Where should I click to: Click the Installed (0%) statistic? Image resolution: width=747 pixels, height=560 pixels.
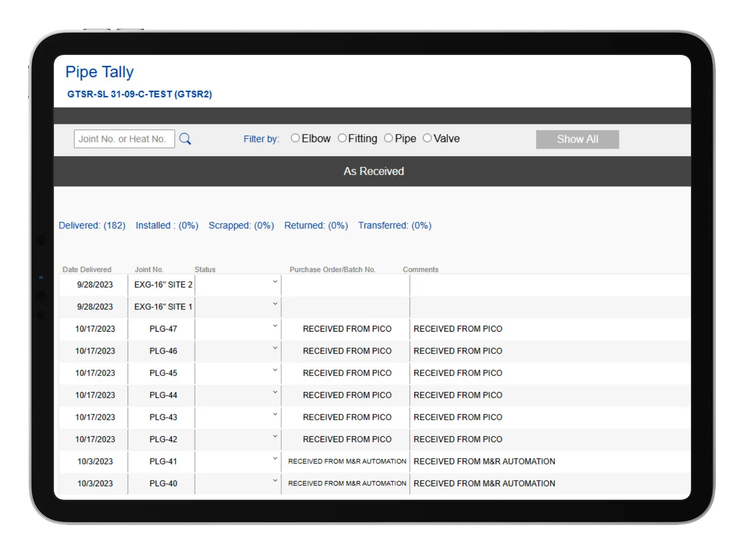click(166, 225)
